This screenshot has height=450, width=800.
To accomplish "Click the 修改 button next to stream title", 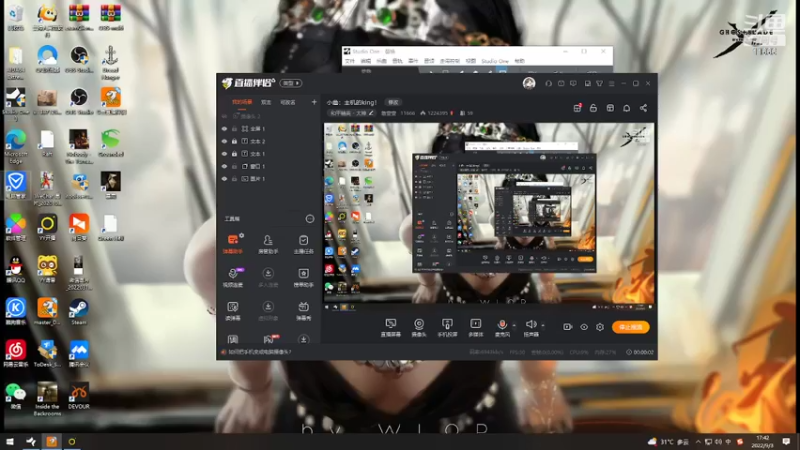I will pos(393,103).
